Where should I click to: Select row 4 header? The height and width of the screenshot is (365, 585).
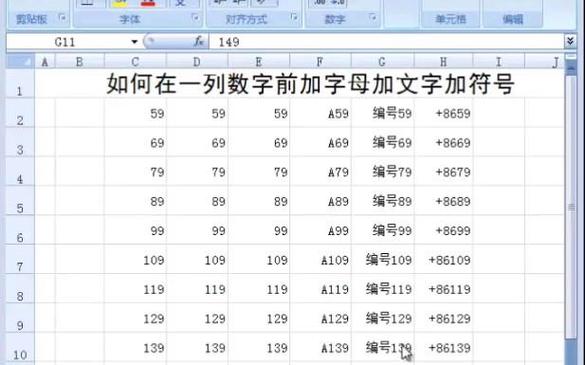pyautogui.click(x=20, y=172)
